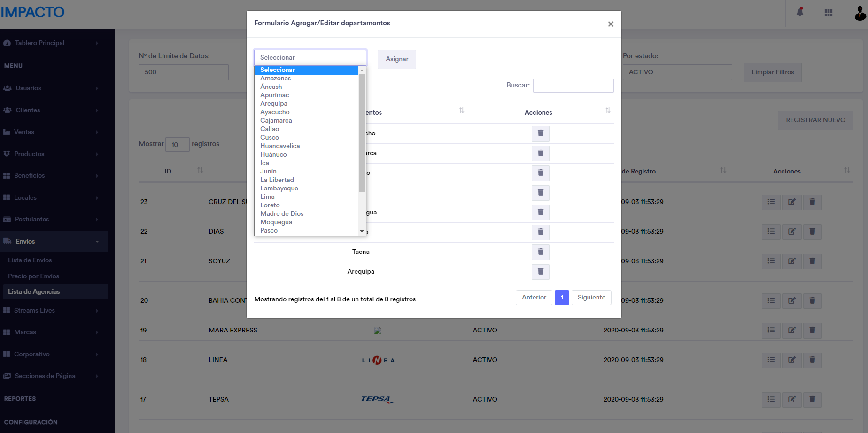Screen dimensions: 868x433
Task: Open the apps grid icon
Action: (x=829, y=12)
